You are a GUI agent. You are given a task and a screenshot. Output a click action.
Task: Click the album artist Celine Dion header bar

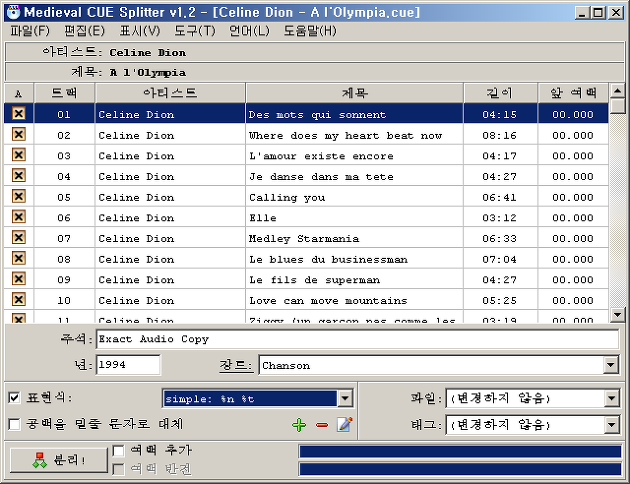tap(314, 52)
